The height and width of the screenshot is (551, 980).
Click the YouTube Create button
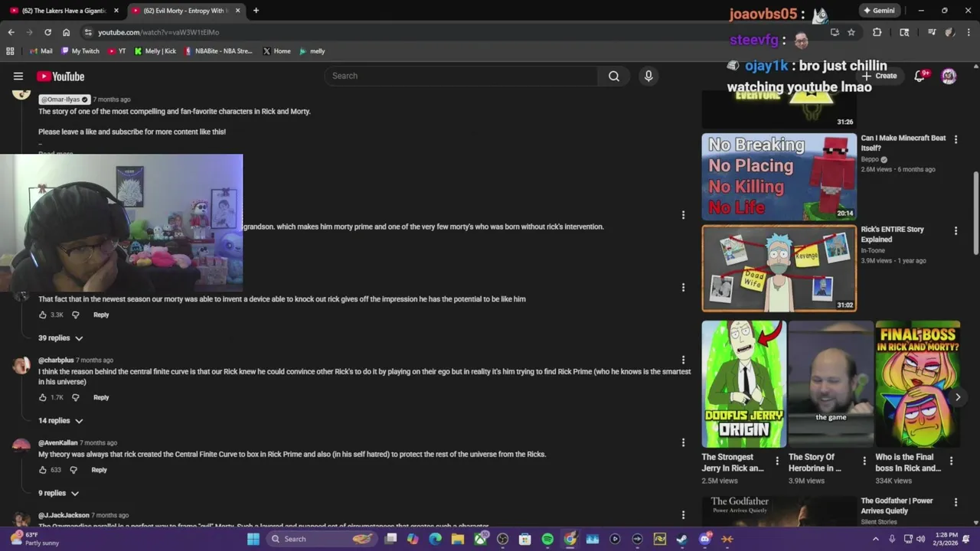click(x=880, y=76)
